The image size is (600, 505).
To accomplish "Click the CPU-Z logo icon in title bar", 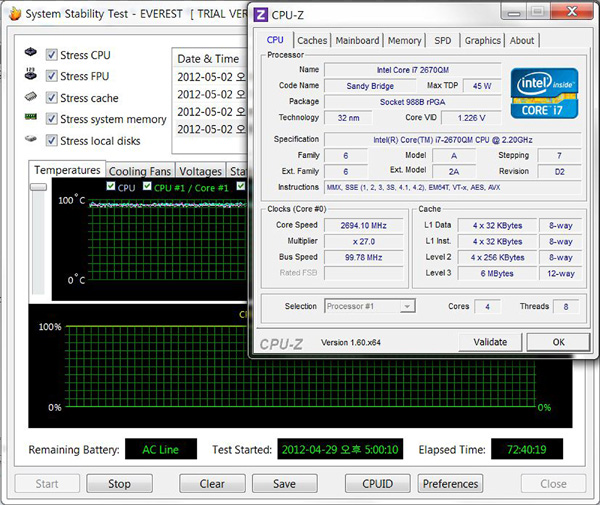I will (261, 15).
